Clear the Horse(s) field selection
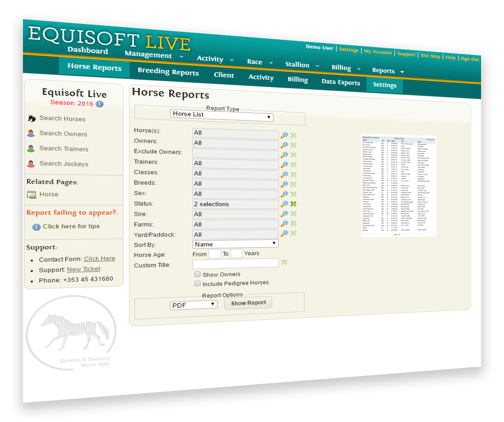Screen dimensions: 504x422 pyautogui.click(x=293, y=135)
